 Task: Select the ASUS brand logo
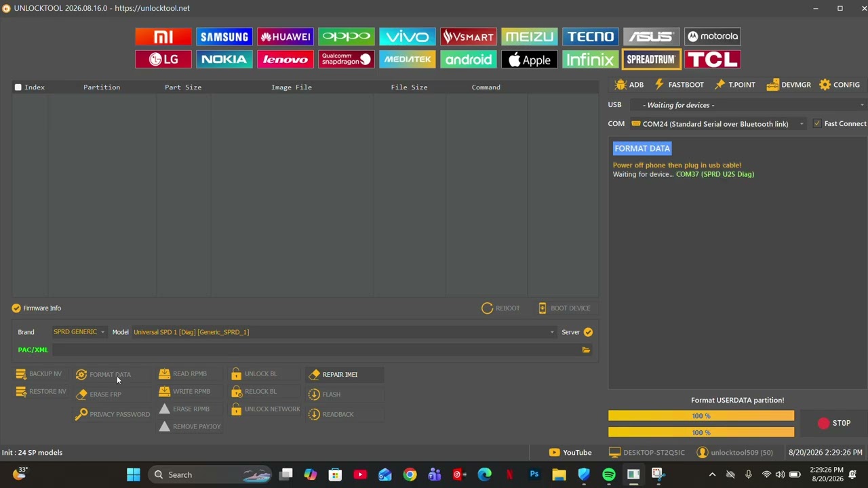[x=652, y=37]
